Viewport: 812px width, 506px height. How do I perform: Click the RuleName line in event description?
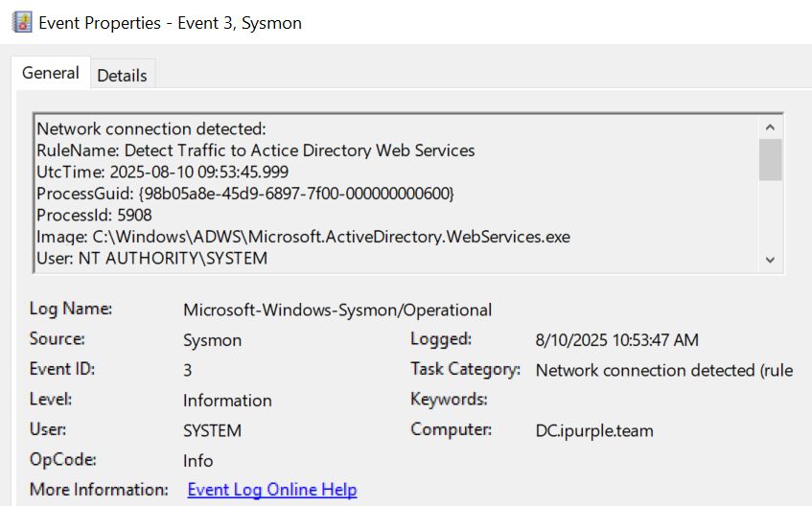click(x=255, y=150)
